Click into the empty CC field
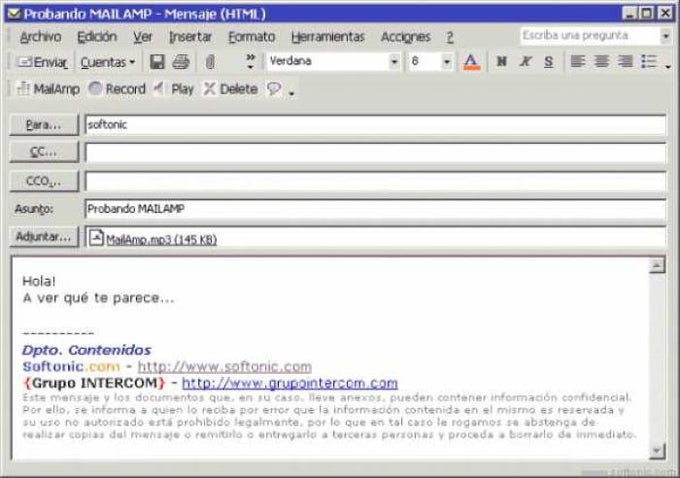 point(376,153)
